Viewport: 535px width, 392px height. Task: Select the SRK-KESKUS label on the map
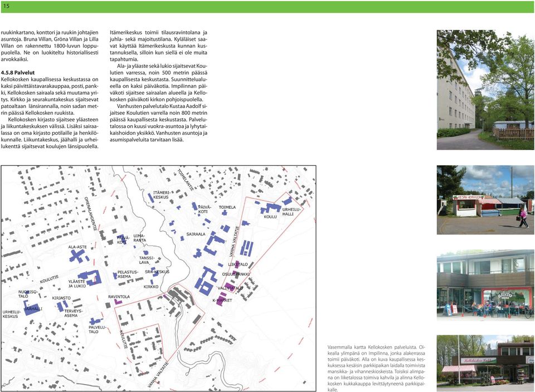tap(157, 272)
